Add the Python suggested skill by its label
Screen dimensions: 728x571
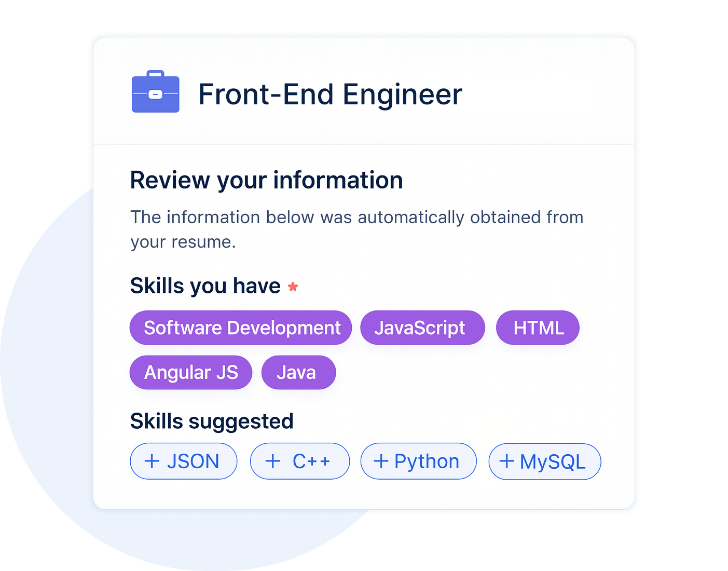[427, 461]
